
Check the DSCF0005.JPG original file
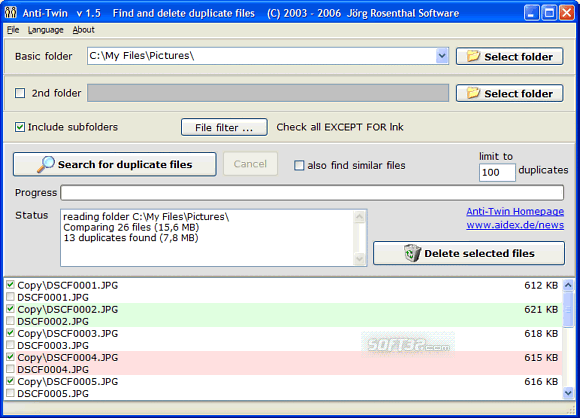tap(10, 393)
